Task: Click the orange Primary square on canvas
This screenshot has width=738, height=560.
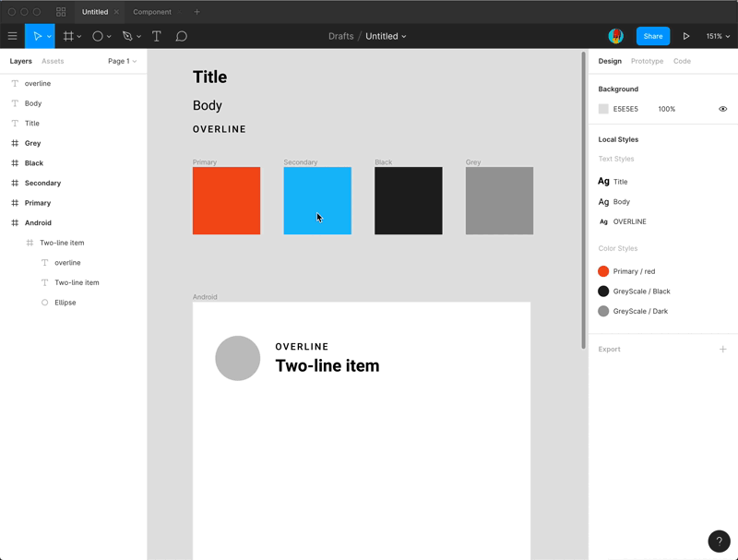Action: pos(226,200)
